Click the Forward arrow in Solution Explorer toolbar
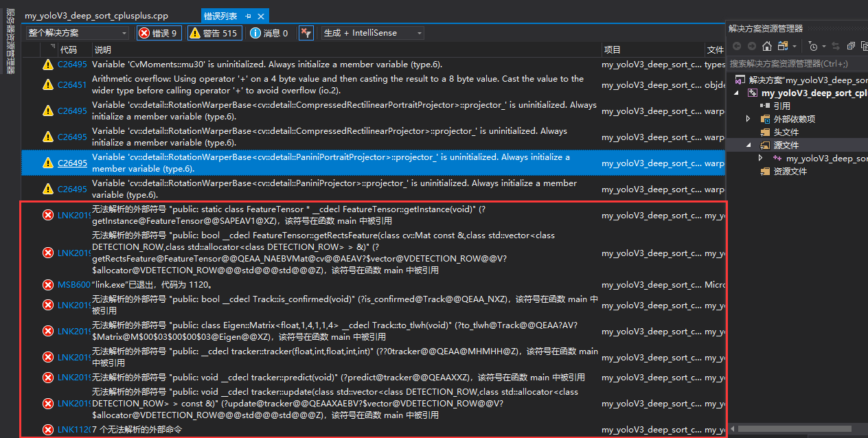868x438 pixels. [x=752, y=46]
